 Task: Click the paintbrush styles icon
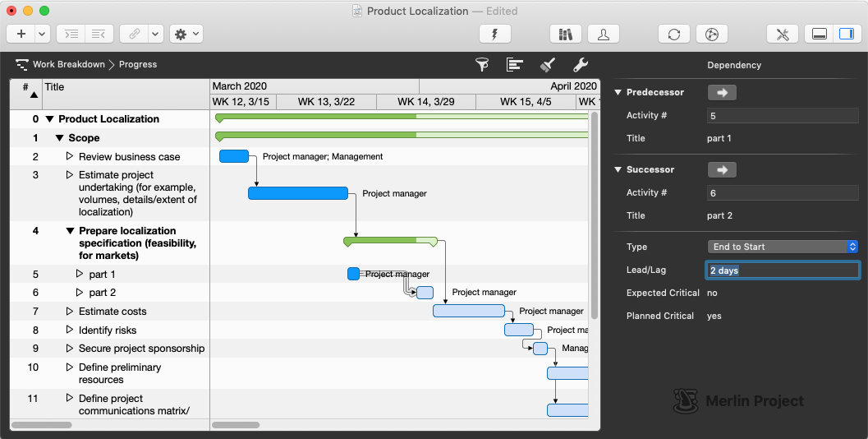(548, 65)
